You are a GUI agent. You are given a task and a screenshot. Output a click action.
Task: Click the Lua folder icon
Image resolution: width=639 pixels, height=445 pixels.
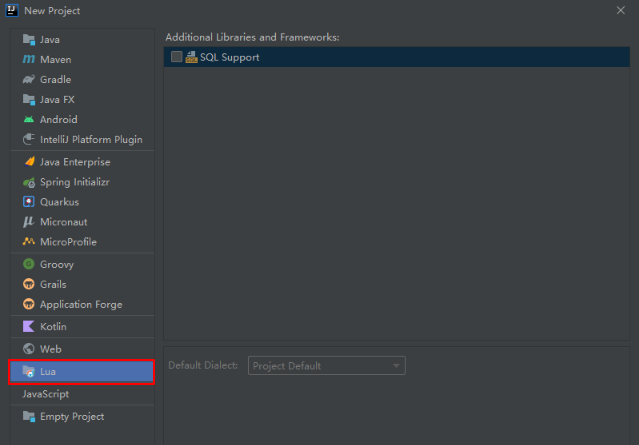29,371
